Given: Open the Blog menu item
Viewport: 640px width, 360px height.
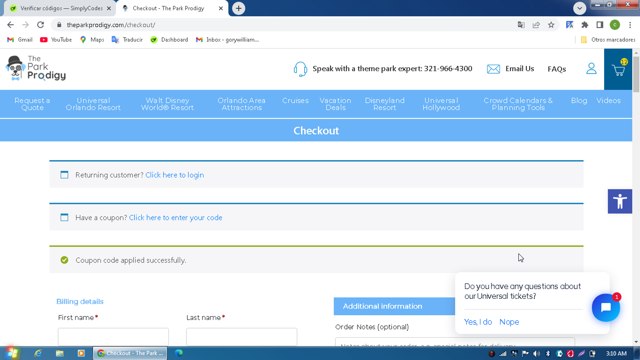Looking at the screenshot, I should click(579, 100).
